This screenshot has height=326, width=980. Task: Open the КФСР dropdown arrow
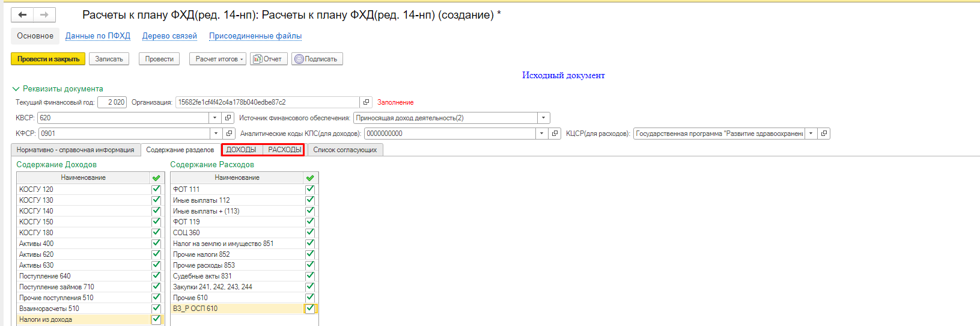point(216,134)
